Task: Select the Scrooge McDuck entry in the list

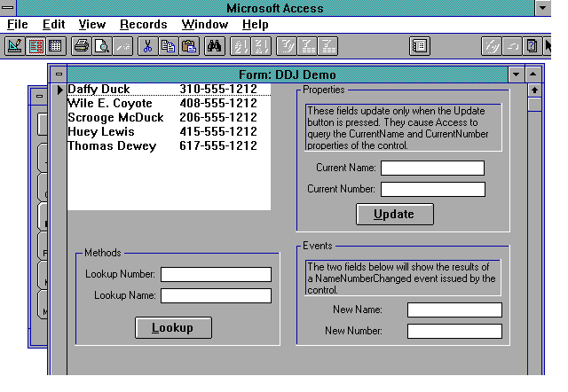Action: [x=115, y=117]
